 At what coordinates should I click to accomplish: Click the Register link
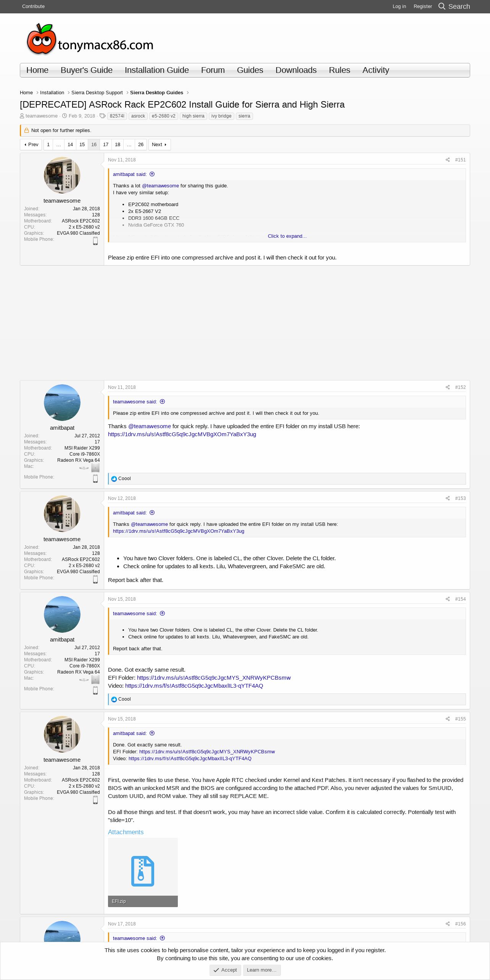423,6
